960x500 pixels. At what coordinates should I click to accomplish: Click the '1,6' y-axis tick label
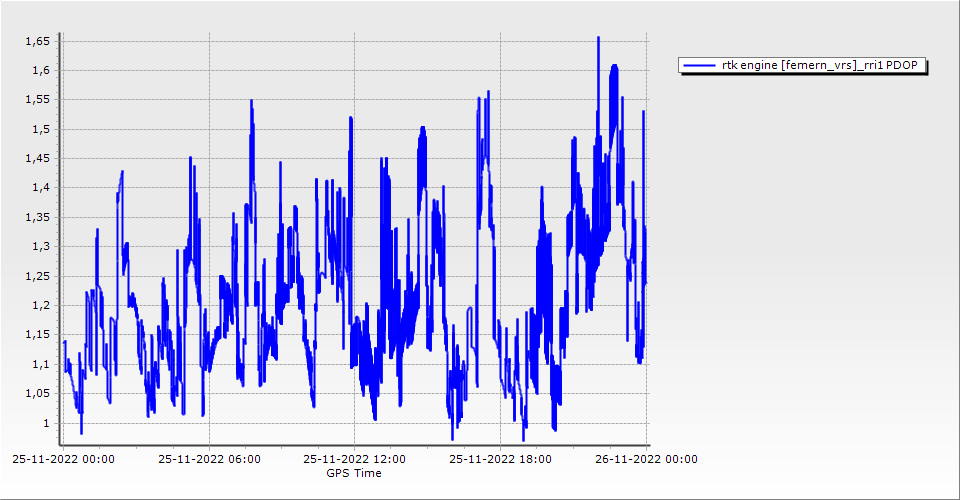[x=40, y=70]
